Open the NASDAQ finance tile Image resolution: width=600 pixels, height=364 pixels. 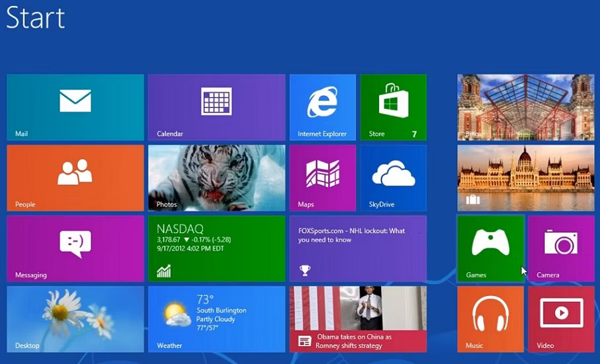pos(216,248)
